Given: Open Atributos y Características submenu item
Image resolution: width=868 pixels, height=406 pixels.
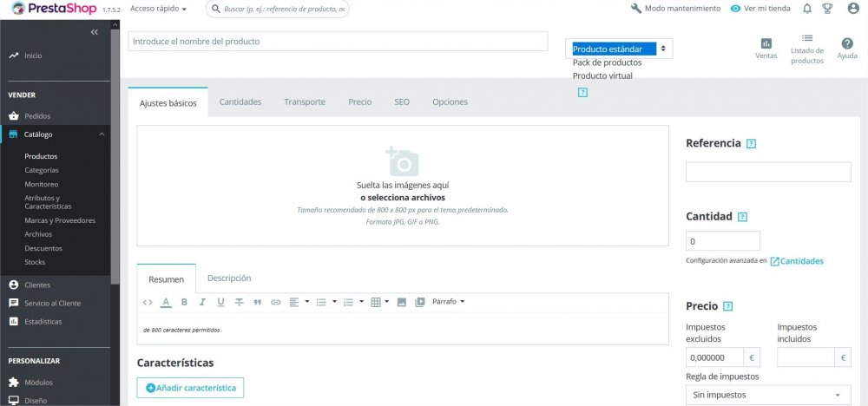Looking at the screenshot, I should (48, 202).
